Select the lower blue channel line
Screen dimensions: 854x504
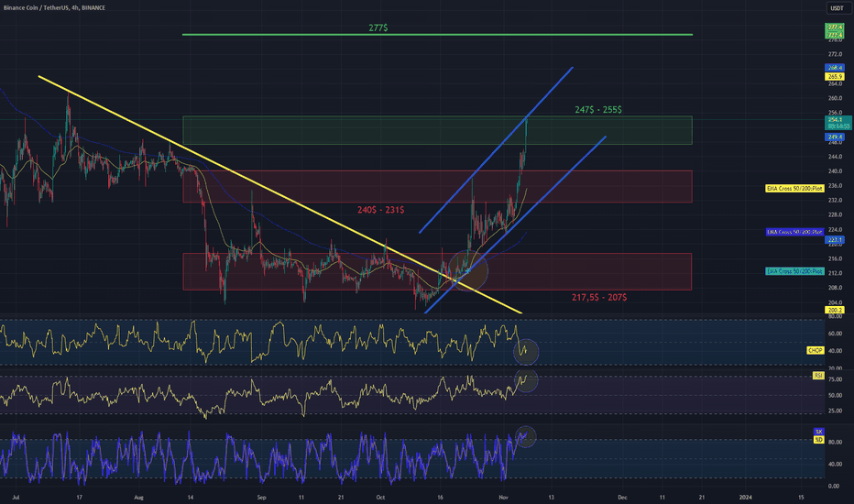coord(515,225)
